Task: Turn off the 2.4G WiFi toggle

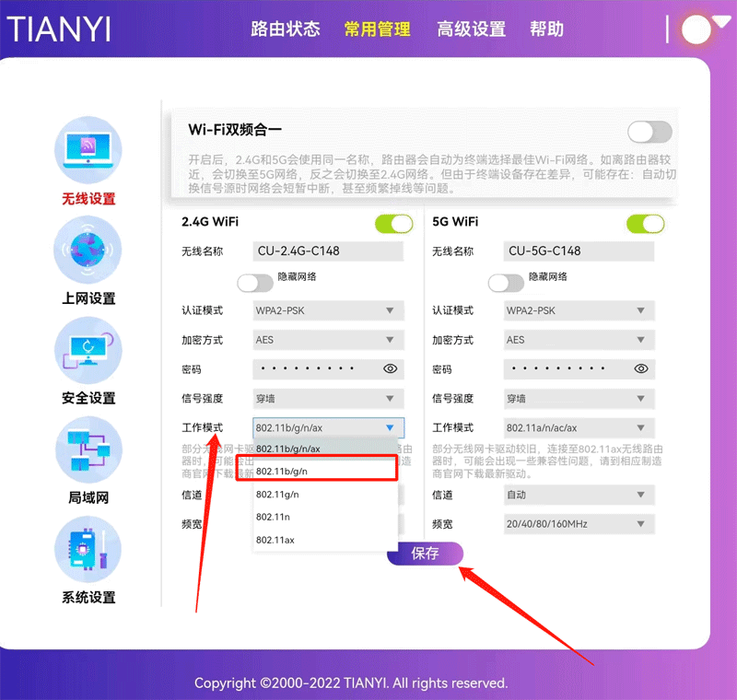Action: pyautogui.click(x=393, y=224)
